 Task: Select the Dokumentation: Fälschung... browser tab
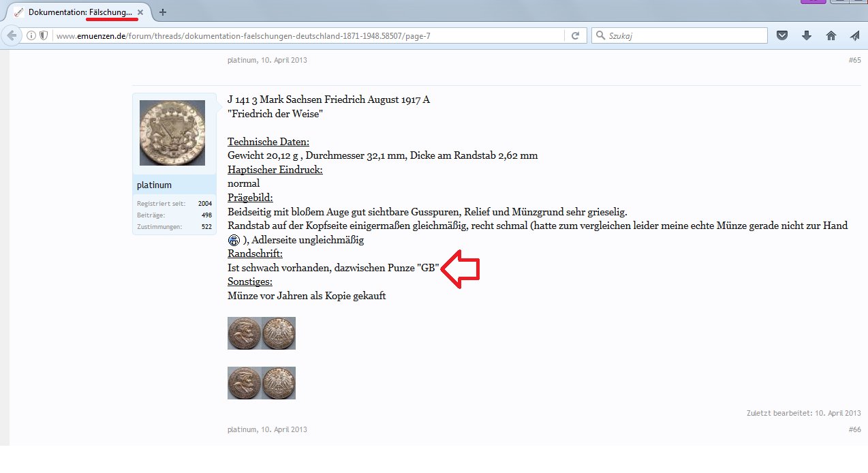78,12
